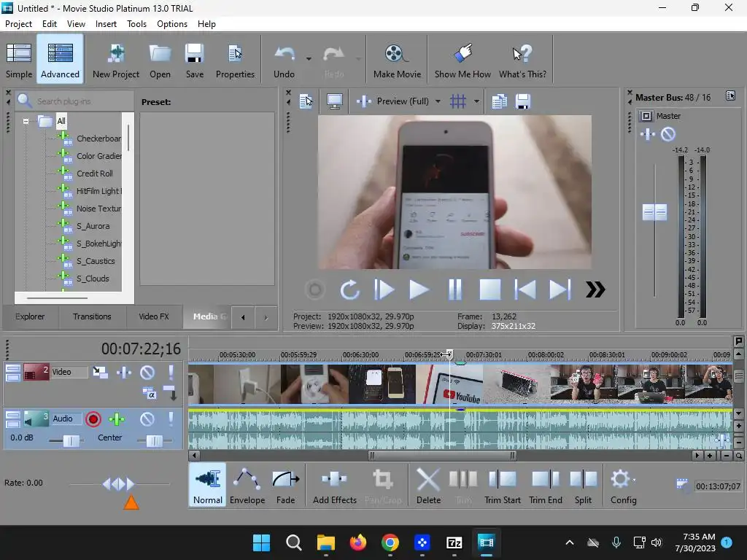The width and height of the screenshot is (747, 560).
Task: Select the Fade tool
Action: pyautogui.click(x=285, y=485)
